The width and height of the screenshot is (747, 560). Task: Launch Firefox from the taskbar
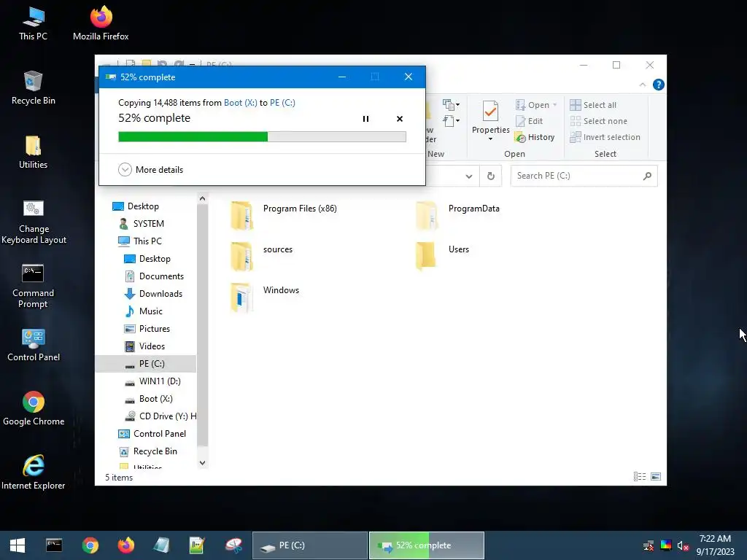[x=126, y=545]
